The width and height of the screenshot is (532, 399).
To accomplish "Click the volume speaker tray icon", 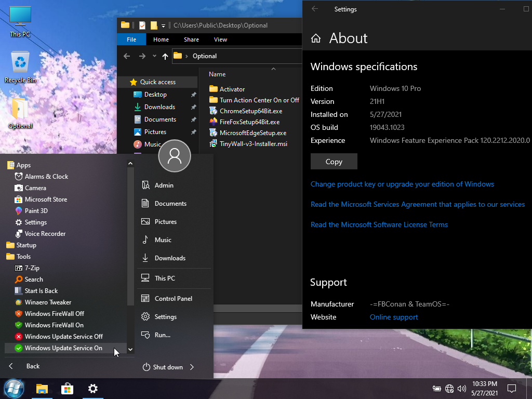I will tap(462, 389).
